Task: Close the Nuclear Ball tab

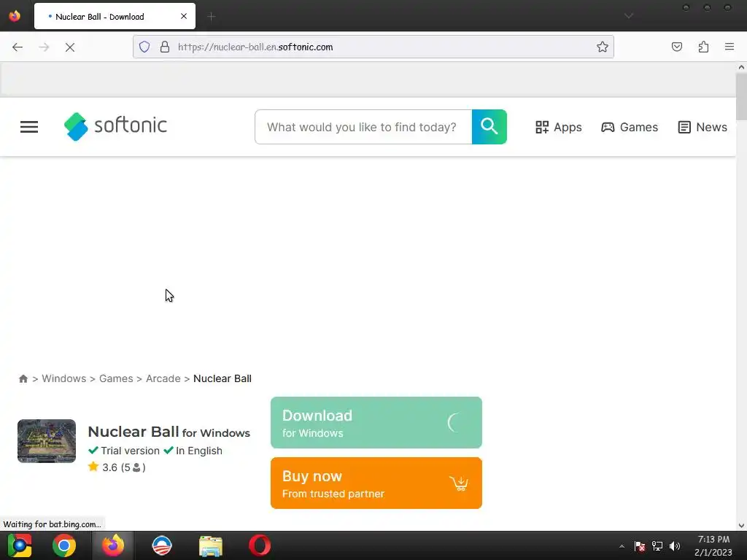Action: coord(183,16)
